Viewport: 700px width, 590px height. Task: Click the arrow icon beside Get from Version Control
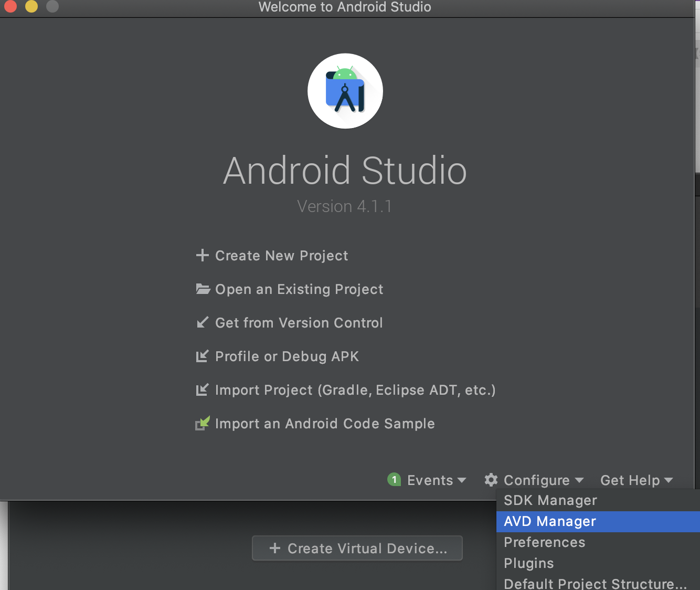(x=202, y=322)
